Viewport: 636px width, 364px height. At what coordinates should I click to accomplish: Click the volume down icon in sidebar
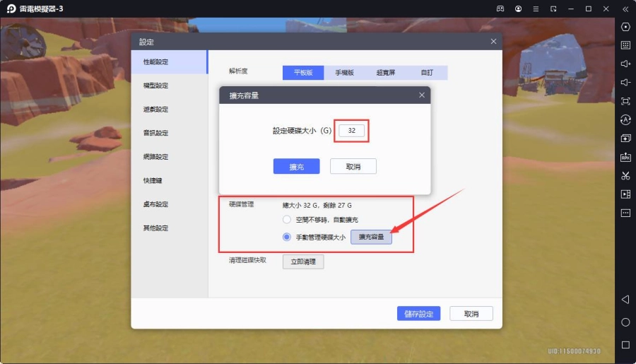click(625, 83)
